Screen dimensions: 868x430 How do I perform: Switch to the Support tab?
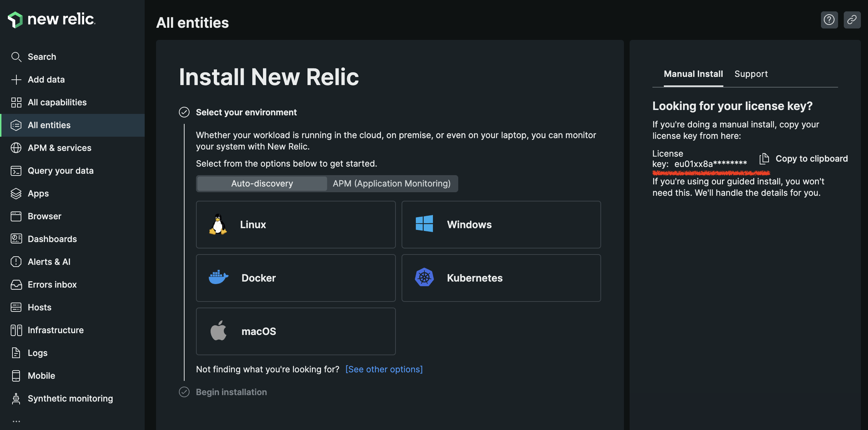click(751, 74)
